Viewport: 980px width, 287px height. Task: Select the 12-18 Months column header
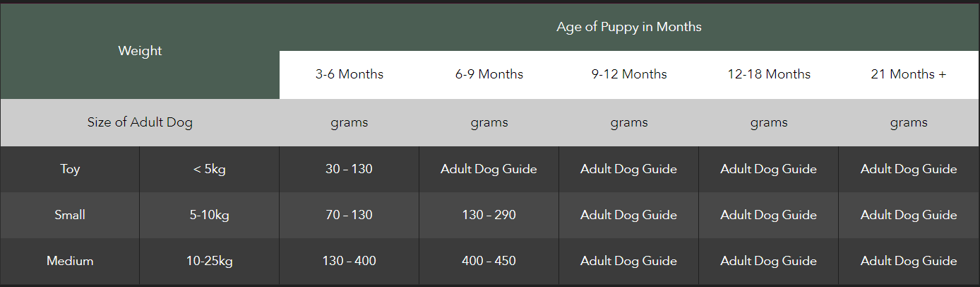click(769, 74)
